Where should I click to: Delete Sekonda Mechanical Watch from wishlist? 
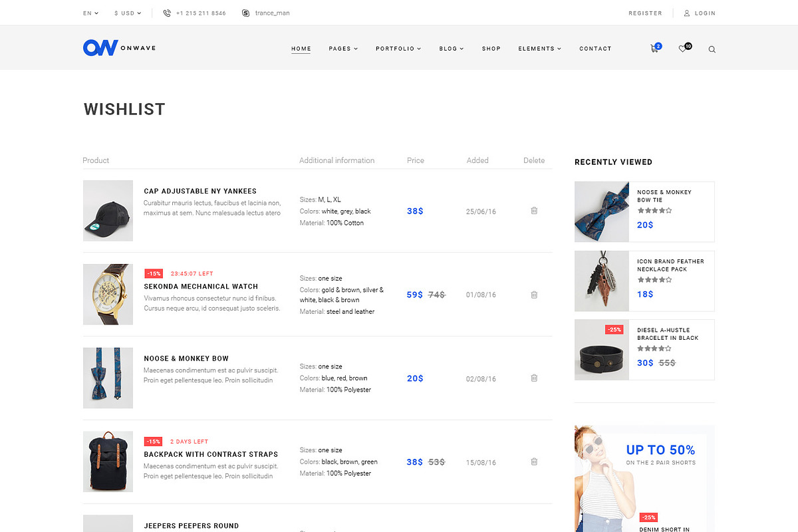point(534,295)
